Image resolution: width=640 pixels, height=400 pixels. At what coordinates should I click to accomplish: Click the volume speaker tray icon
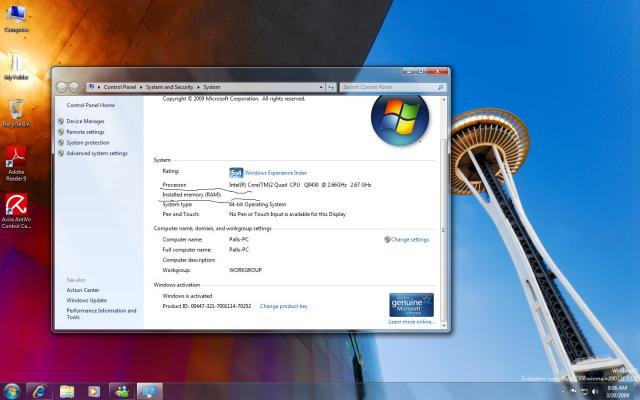[595, 392]
